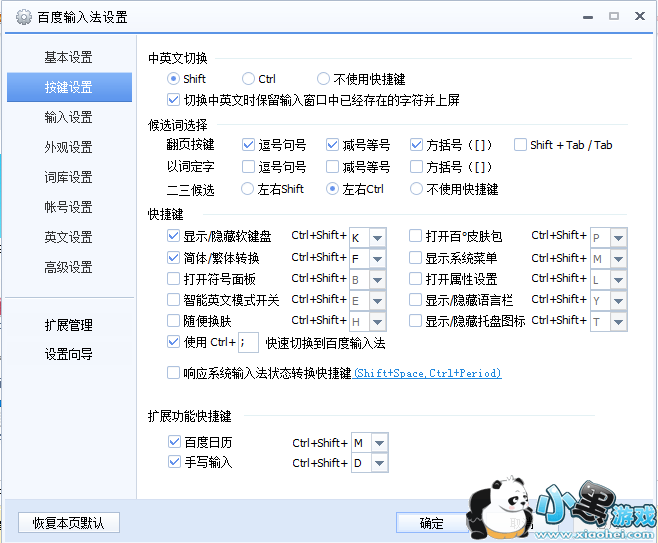Toggle the 百度日历 extension shortcut checkbox
658x543 pixels.
[174, 441]
